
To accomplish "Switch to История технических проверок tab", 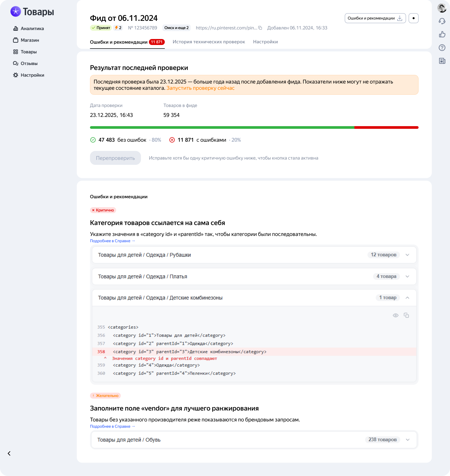I will [209, 42].
